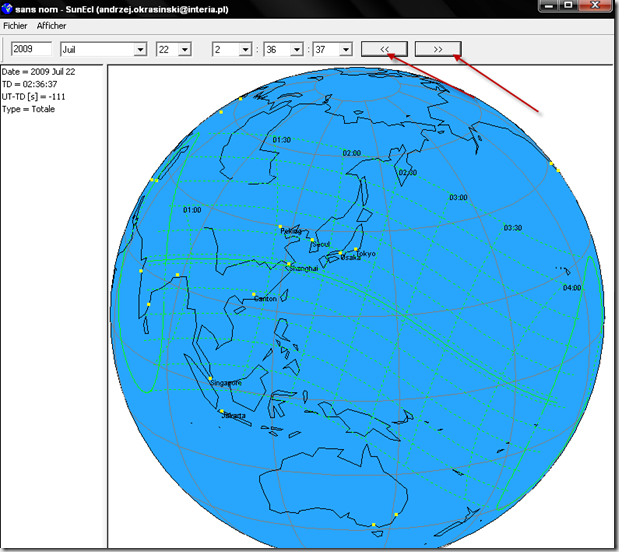Click the Osaka city label on globe

coord(351,257)
